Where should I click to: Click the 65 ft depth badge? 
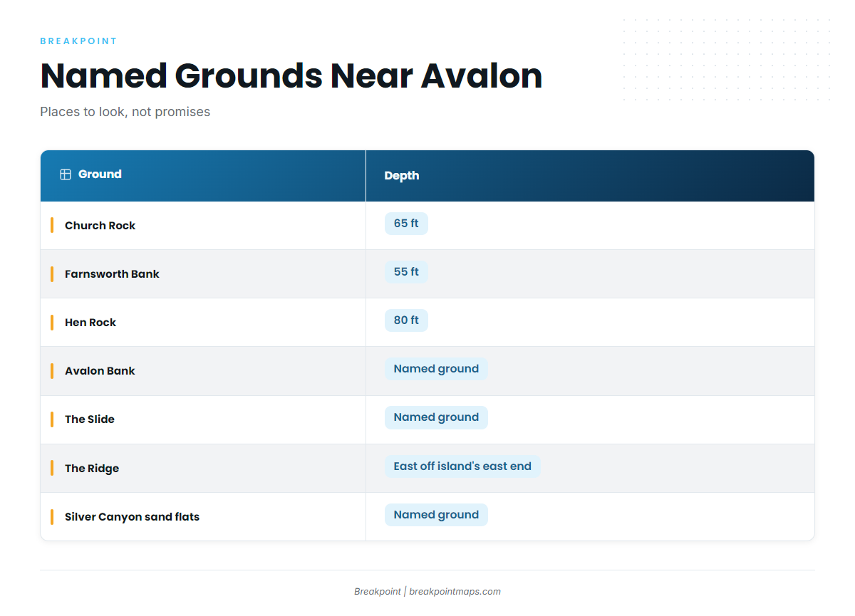click(x=406, y=224)
